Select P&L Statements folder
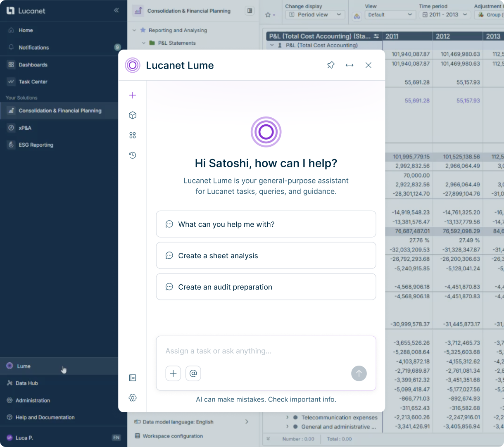The width and height of the screenshot is (504, 447). [x=177, y=43]
